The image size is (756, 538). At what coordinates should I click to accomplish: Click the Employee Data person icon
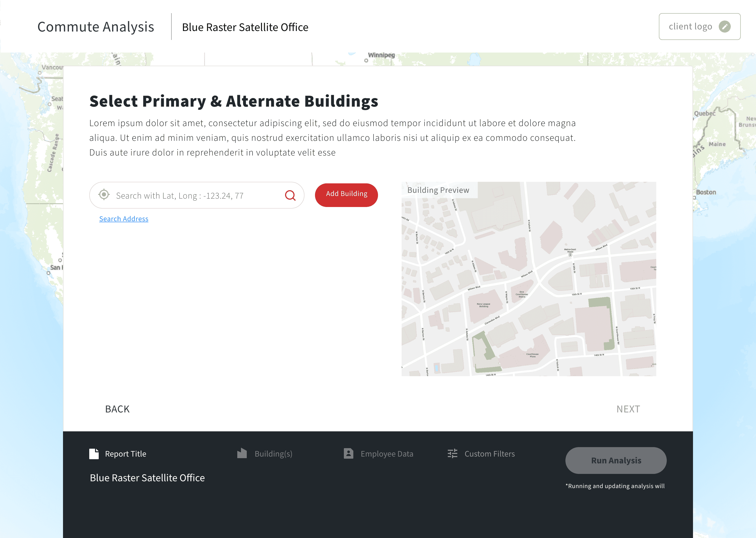tap(348, 454)
